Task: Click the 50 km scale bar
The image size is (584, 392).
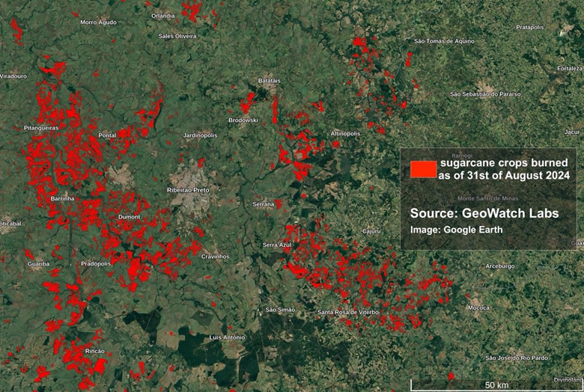Action: point(491,385)
